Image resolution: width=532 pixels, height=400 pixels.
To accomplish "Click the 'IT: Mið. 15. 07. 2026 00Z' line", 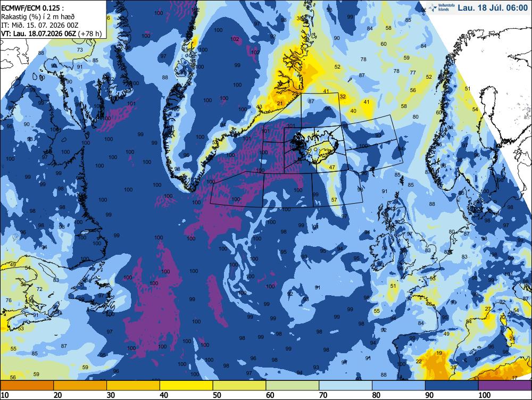I will click(x=40, y=25).
